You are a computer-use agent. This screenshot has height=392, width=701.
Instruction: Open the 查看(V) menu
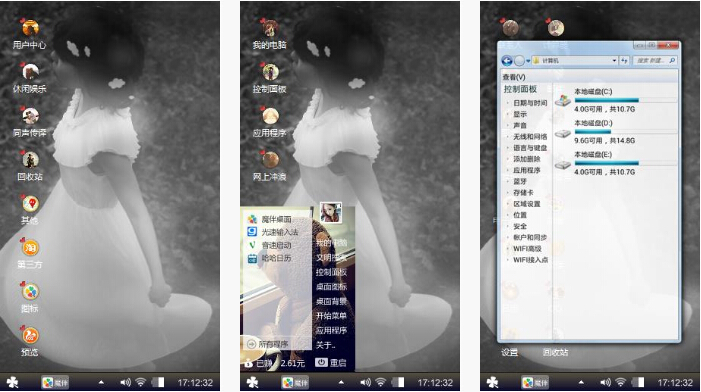[x=514, y=77]
